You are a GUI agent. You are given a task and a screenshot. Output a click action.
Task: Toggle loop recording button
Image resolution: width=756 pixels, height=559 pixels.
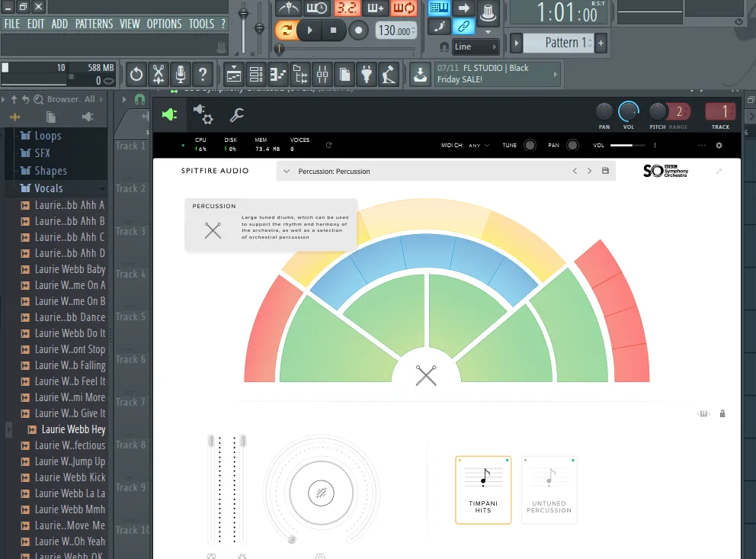[x=404, y=8]
